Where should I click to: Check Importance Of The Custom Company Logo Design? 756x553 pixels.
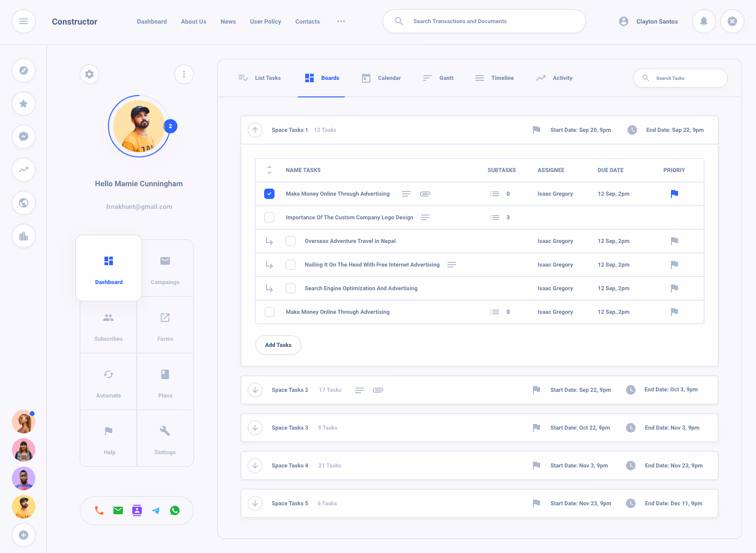coord(269,217)
